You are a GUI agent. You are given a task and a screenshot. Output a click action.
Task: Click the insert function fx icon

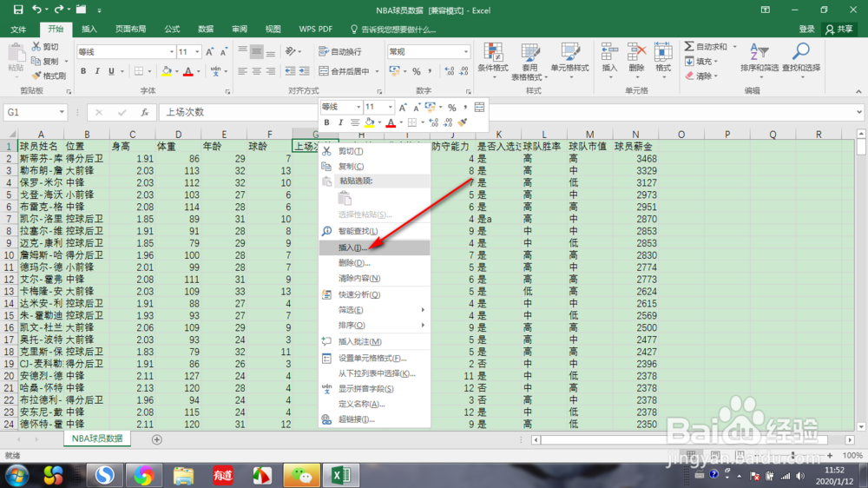(x=144, y=112)
